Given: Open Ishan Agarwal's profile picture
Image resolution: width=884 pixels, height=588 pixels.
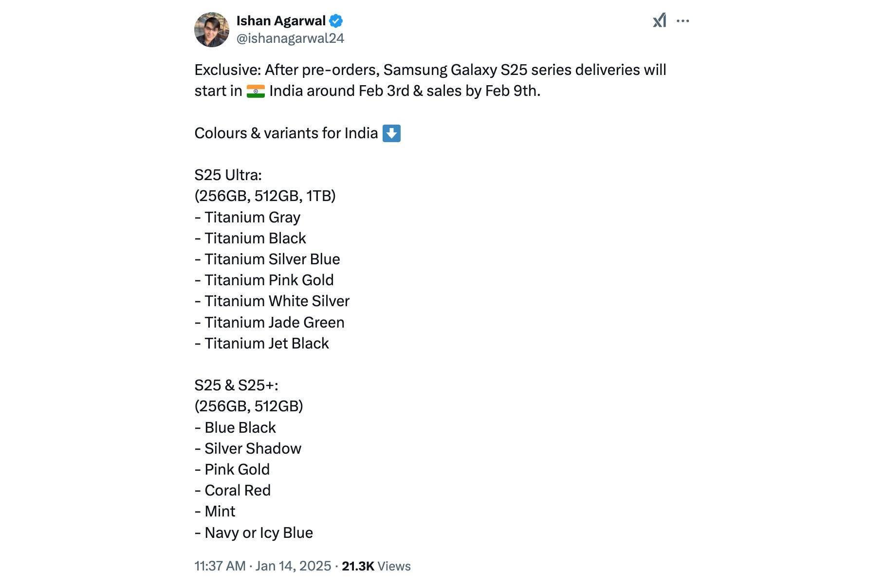Looking at the screenshot, I should (212, 30).
